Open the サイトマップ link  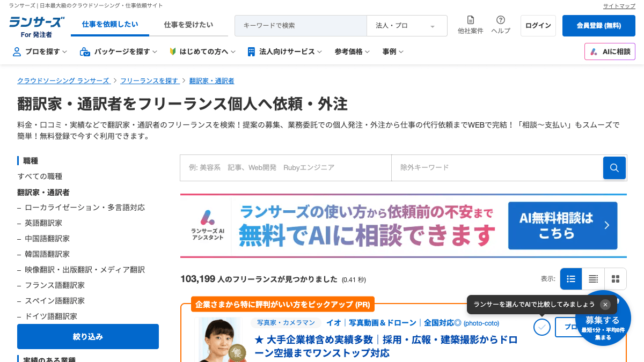(619, 6)
